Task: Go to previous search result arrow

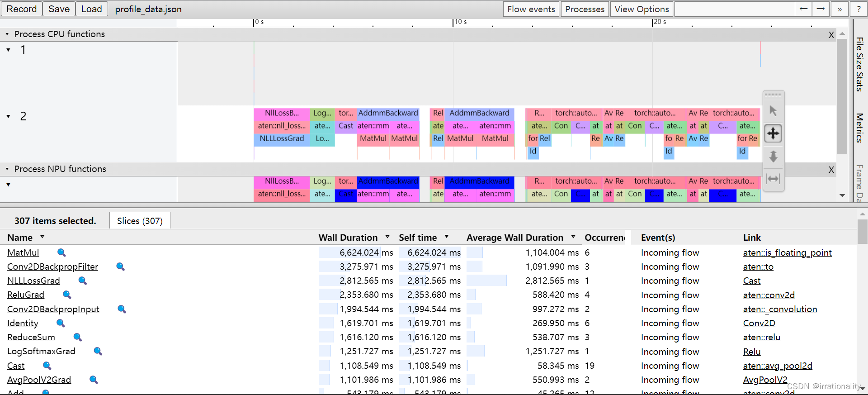Action: (803, 9)
